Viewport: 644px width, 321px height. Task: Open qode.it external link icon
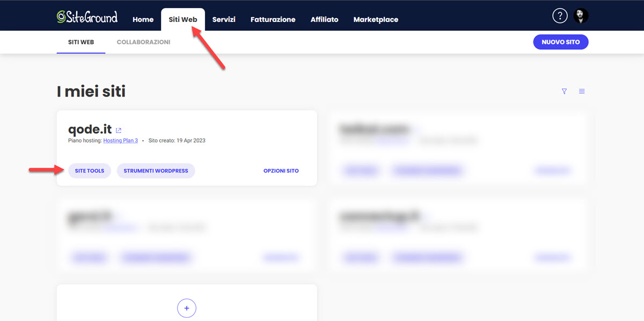click(119, 130)
